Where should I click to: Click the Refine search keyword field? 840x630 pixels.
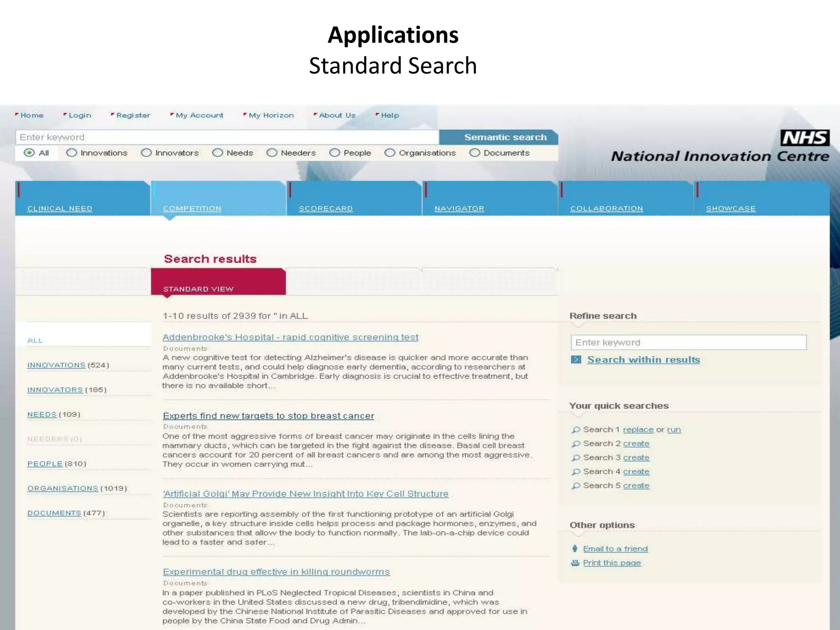click(x=688, y=342)
